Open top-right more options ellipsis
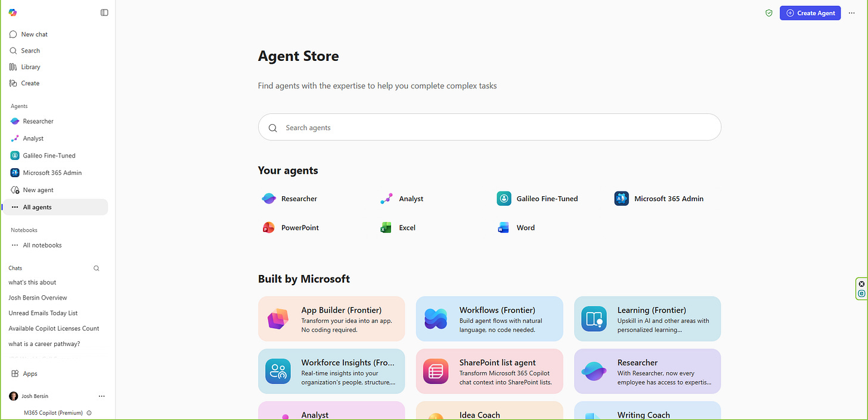Image resolution: width=868 pixels, height=420 pixels. point(851,13)
